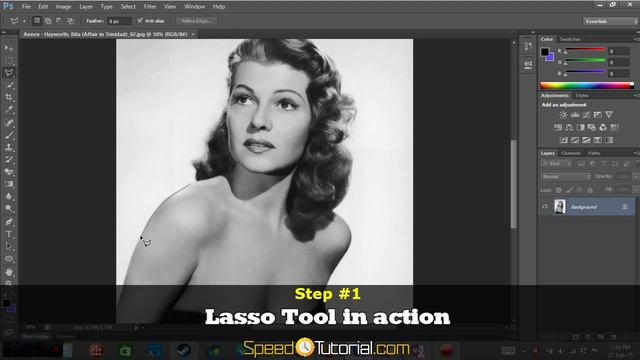The width and height of the screenshot is (640, 360).
Task: Choose Intersect with selection mode
Action: [x=71, y=20]
